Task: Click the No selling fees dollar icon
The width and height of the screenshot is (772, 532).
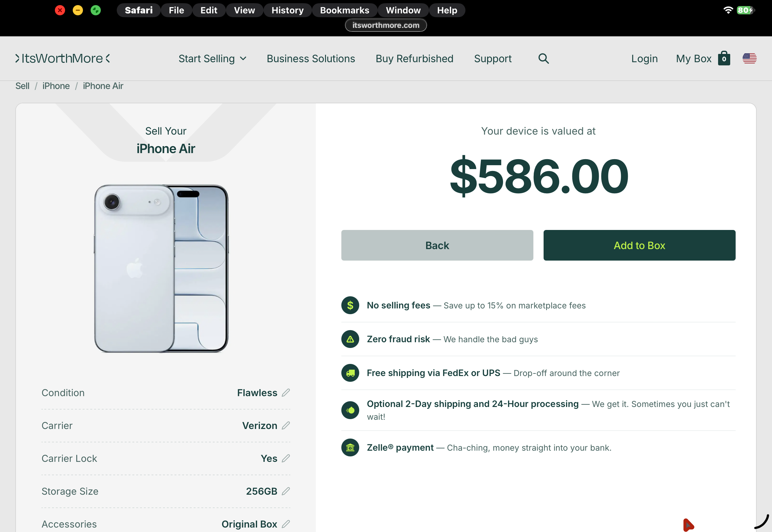Action: click(350, 305)
